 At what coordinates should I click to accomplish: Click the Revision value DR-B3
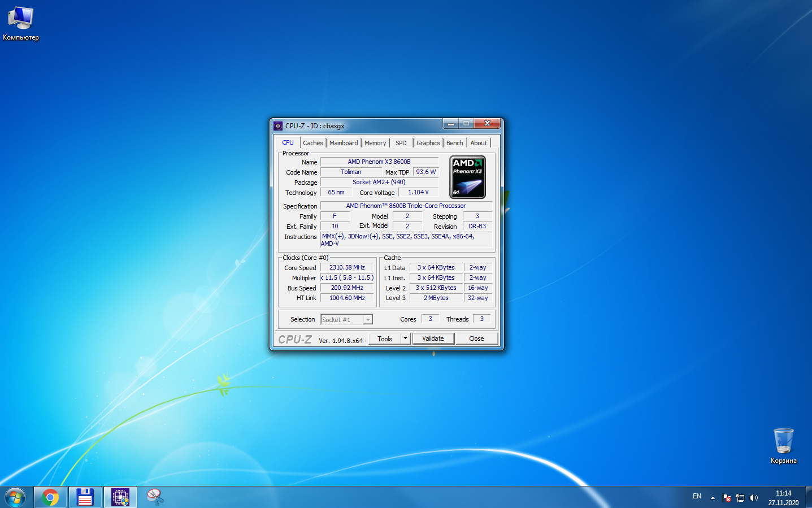pyautogui.click(x=477, y=226)
